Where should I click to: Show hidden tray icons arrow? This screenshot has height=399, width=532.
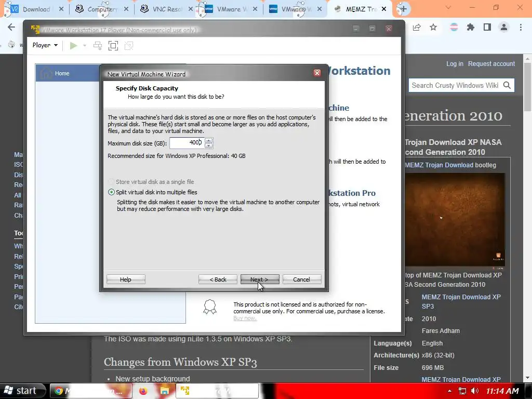[449, 391]
